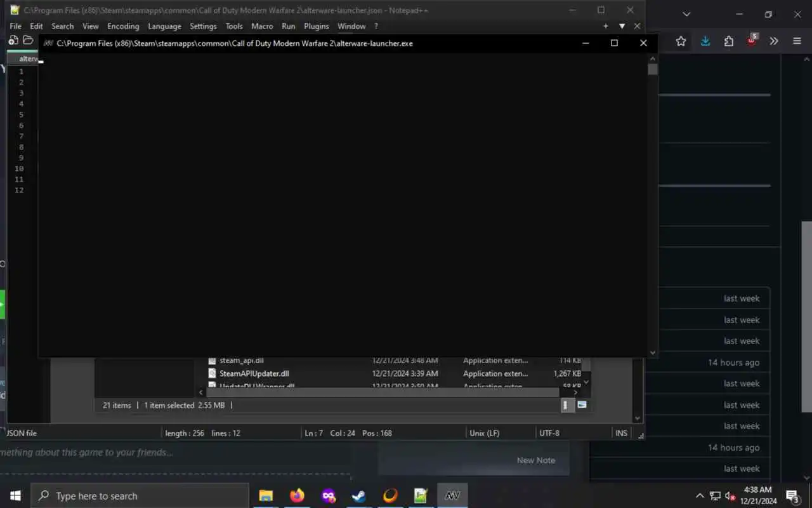Image resolution: width=812 pixels, height=508 pixels.
Task: Open the Run menu in Notepad++
Action: [x=288, y=26]
